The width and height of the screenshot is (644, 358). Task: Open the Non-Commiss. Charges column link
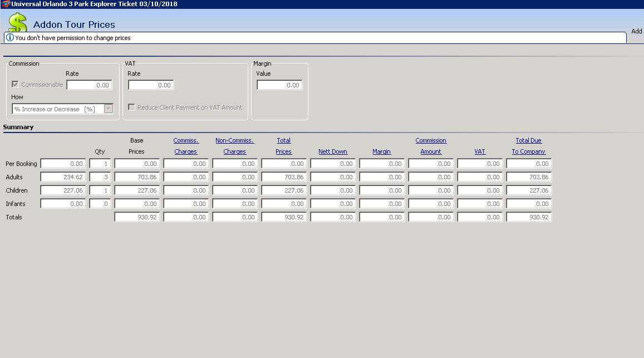[x=234, y=146]
